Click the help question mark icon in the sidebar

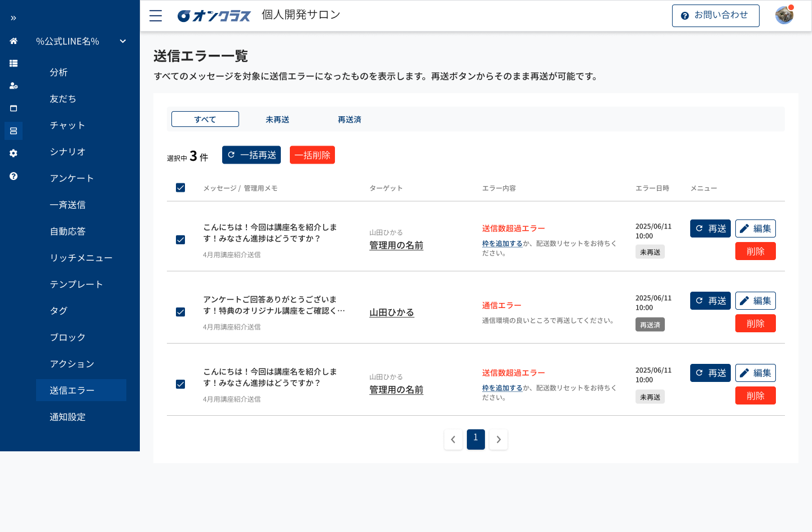pos(13,176)
